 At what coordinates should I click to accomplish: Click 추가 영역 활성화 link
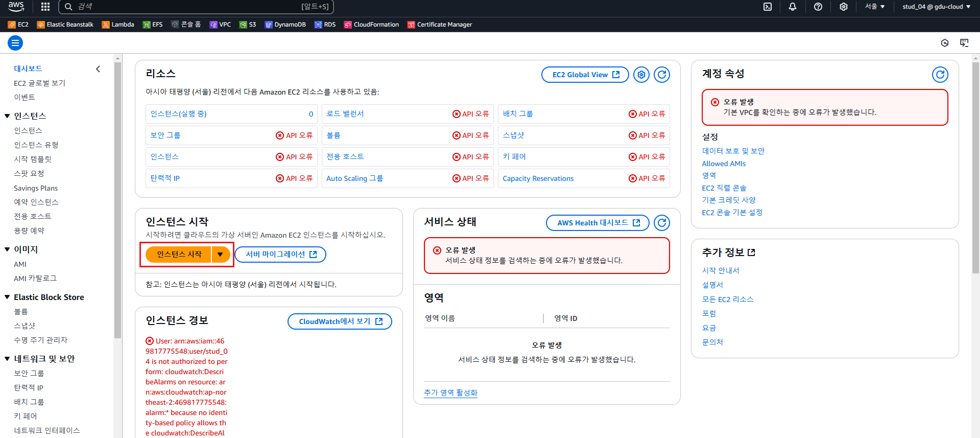(x=450, y=393)
